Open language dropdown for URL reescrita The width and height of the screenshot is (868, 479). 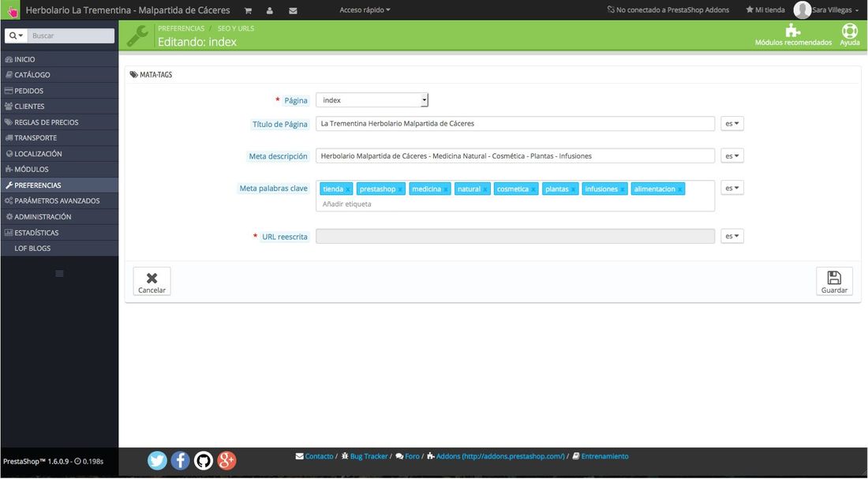731,236
